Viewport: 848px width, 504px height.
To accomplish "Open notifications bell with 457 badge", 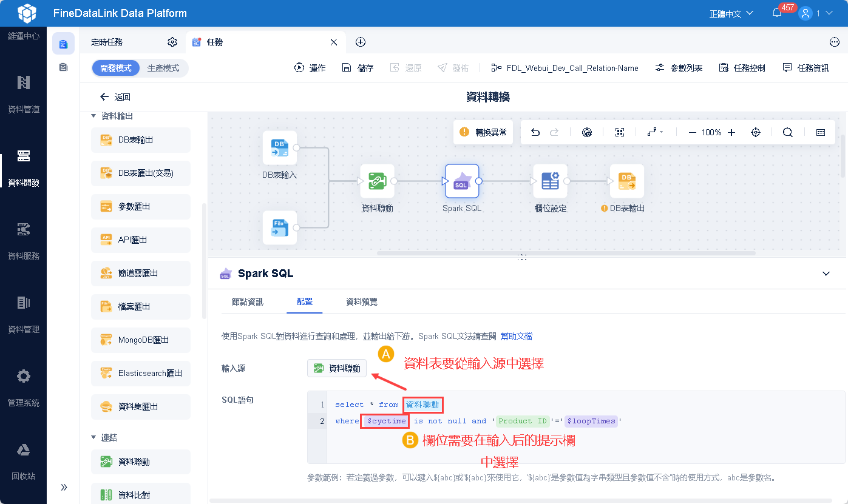I will (x=777, y=13).
